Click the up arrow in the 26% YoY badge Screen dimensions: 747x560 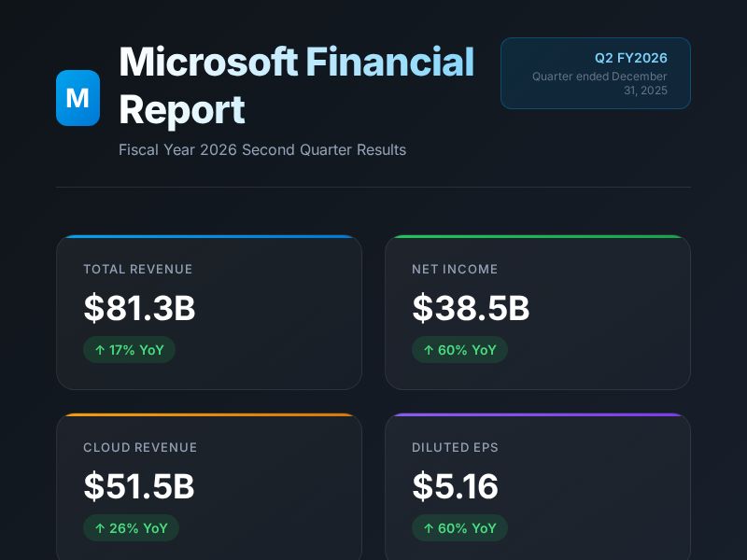point(99,528)
